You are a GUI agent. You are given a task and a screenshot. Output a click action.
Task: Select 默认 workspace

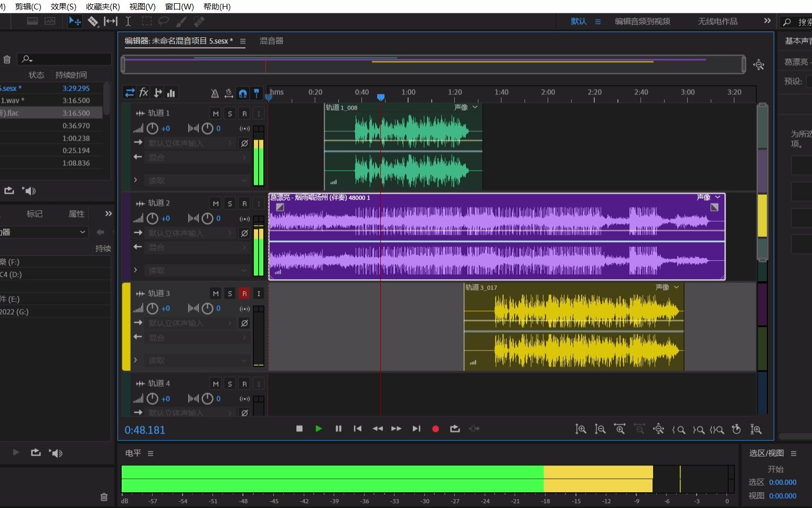coord(579,22)
